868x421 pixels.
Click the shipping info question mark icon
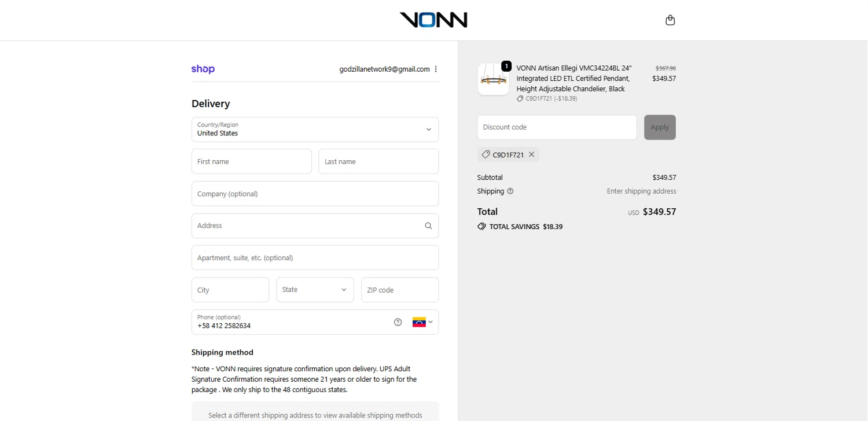[510, 191]
